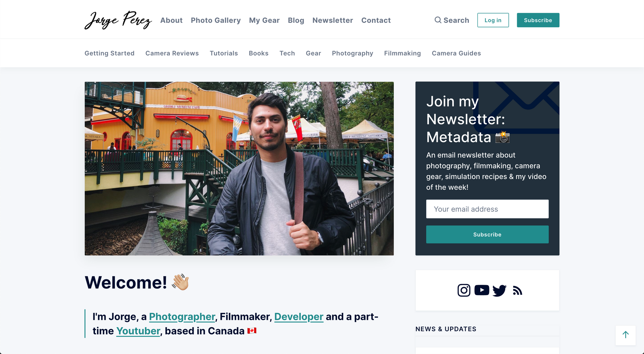
Task: Open the Instagram profile icon
Action: 464,290
